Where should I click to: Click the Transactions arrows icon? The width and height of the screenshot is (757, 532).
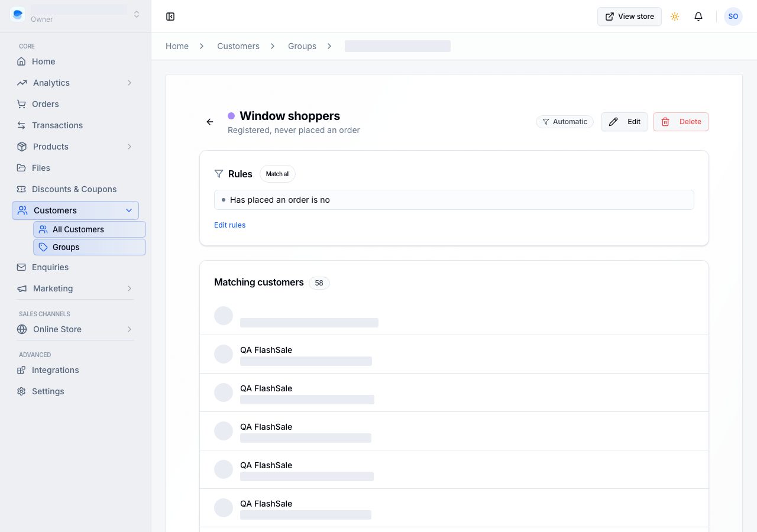21,125
